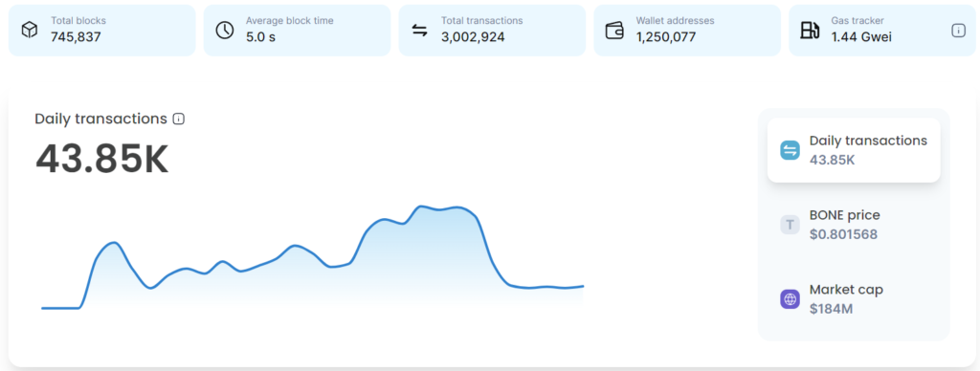Viewport: 980px width, 371px height.
Task: Click the 1,250,077 wallet addresses value
Action: 666,37
